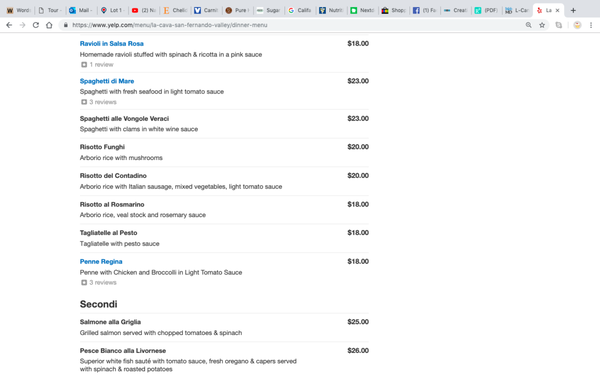This screenshot has height=375, width=600.
Task: Open Ravioli in Salsa Rosa dish link
Action: 112,44
